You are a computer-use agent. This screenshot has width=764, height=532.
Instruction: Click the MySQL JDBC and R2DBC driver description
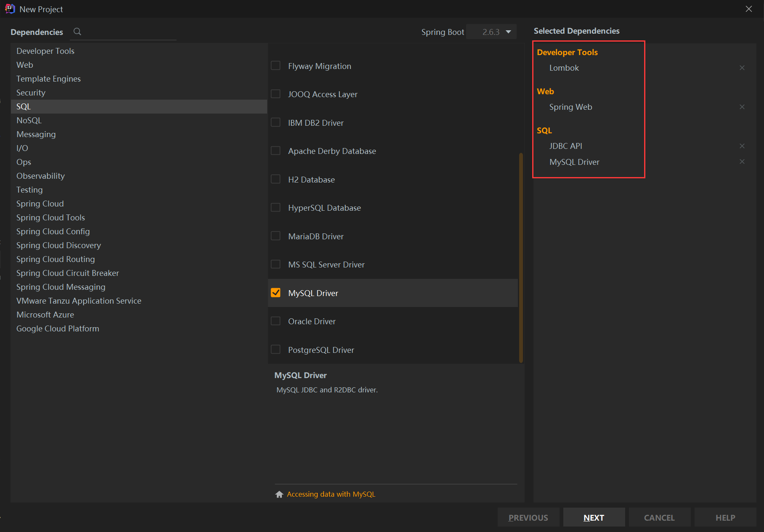(327, 390)
